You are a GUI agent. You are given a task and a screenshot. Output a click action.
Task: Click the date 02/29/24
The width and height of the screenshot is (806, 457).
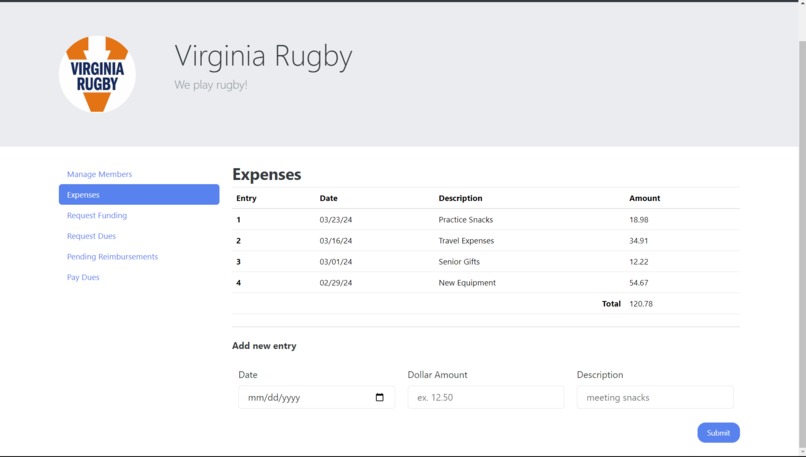pyautogui.click(x=336, y=283)
